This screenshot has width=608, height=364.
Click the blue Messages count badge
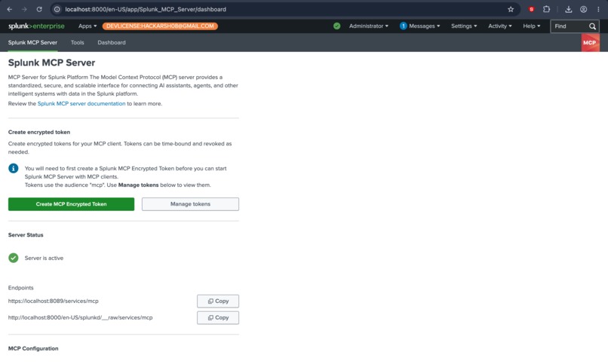pos(404,26)
